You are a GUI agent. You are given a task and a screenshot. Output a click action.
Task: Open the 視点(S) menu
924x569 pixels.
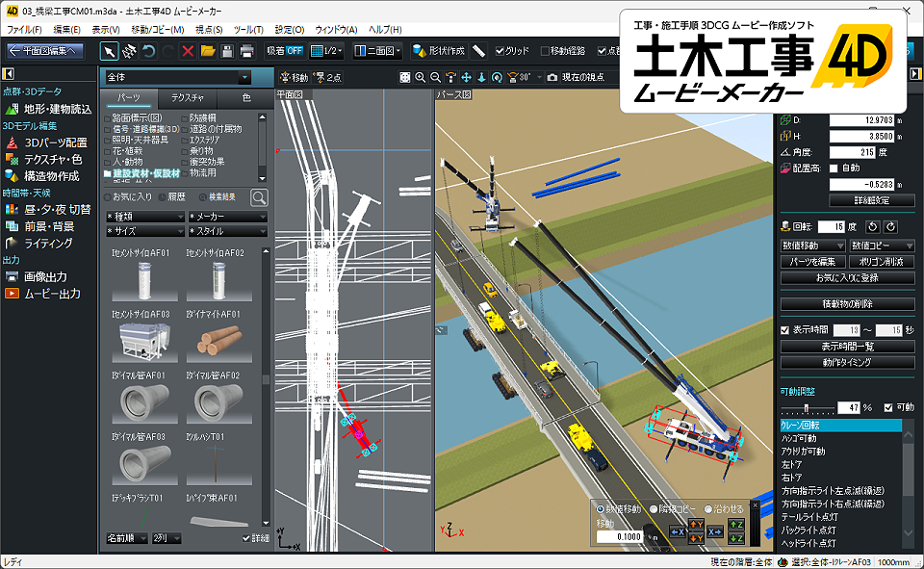pos(209,30)
